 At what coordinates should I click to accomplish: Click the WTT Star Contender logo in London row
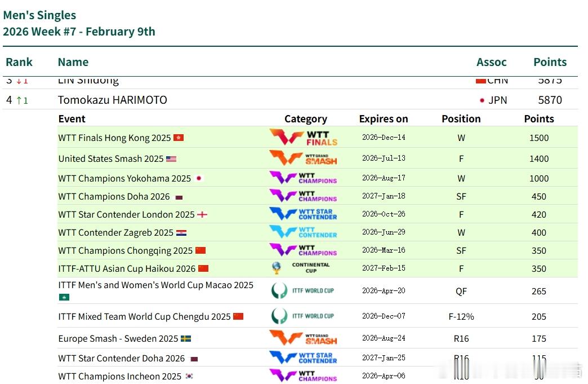(x=303, y=214)
